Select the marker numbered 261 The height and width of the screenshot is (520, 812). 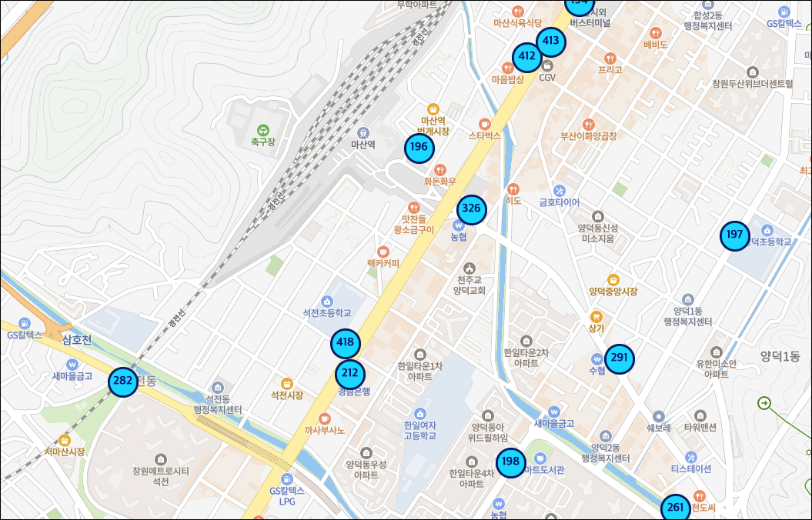point(675,508)
